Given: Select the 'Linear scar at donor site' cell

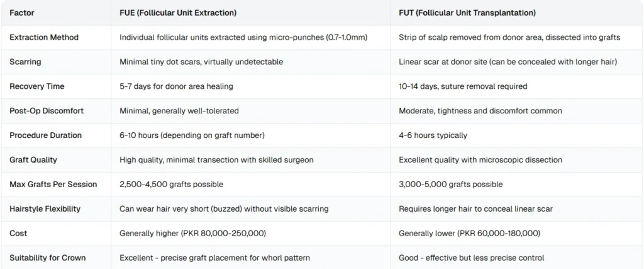Looking at the screenshot, I should 508,62.
